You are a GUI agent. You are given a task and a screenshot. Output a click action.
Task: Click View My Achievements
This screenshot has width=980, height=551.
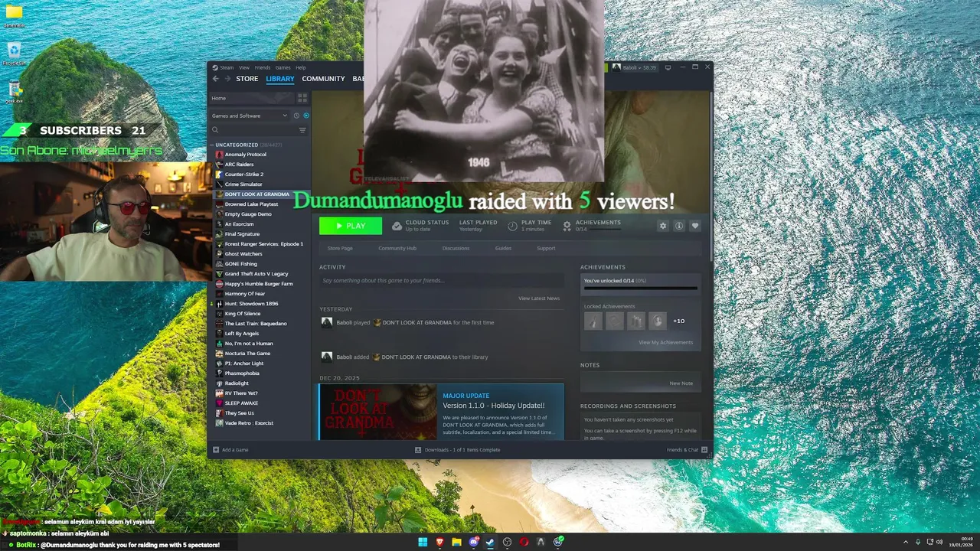[x=666, y=342]
